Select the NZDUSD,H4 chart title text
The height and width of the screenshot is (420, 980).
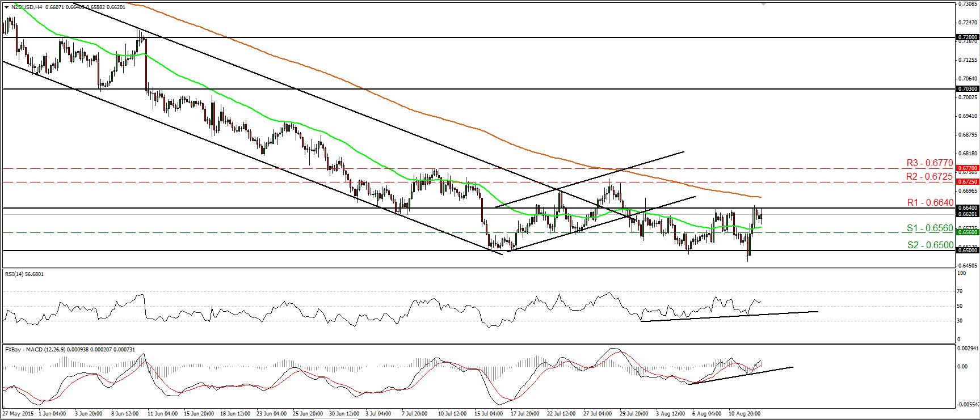[x=26, y=7]
